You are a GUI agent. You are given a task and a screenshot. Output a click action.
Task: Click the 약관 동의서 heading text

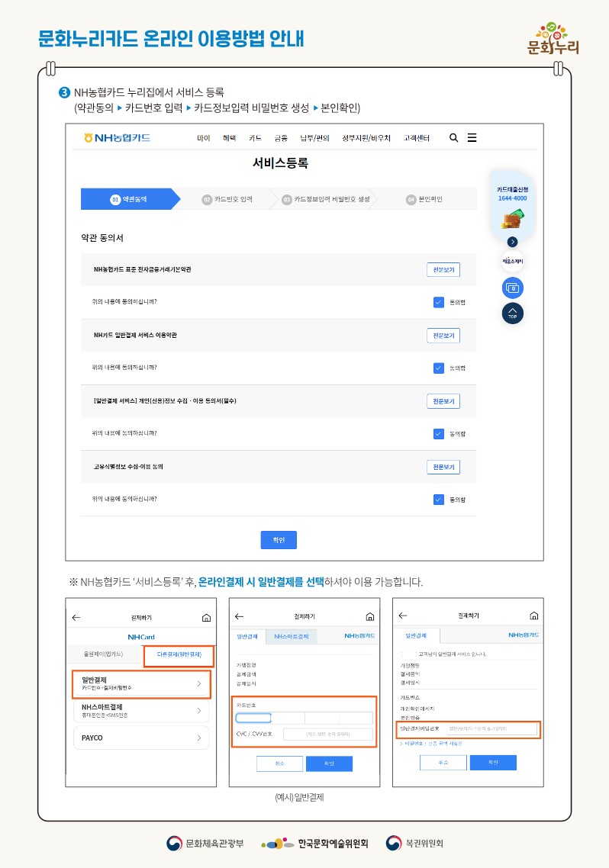click(x=102, y=238)
